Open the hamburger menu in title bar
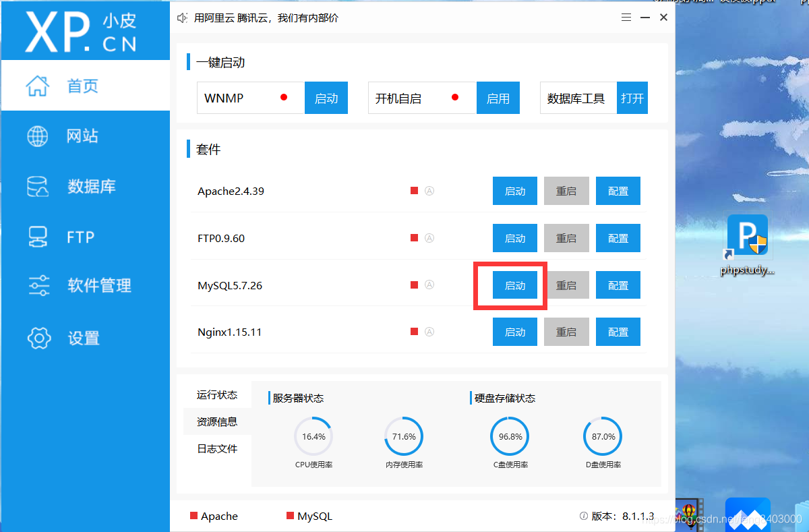The image size is (809, 532). click(x=626, y=18)
